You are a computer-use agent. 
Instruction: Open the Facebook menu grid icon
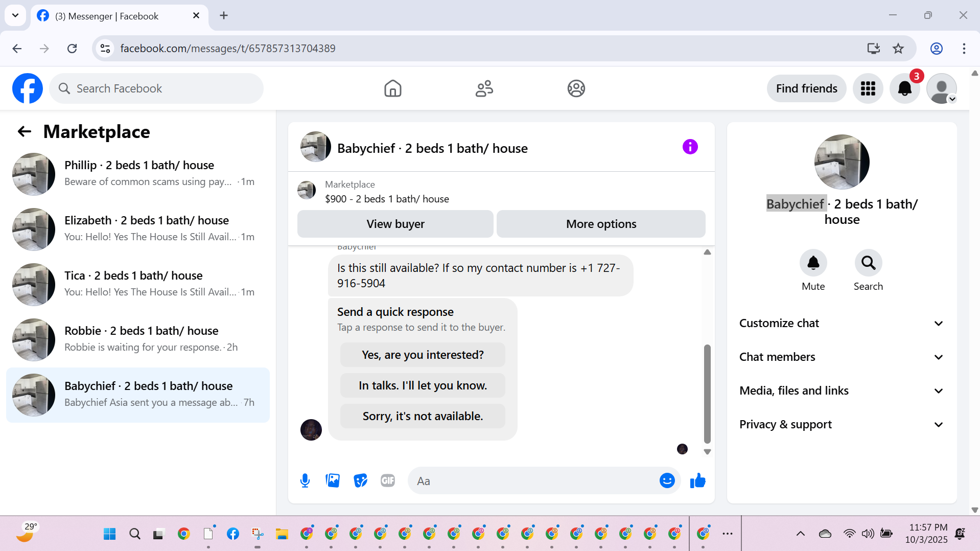pos(868,88)
